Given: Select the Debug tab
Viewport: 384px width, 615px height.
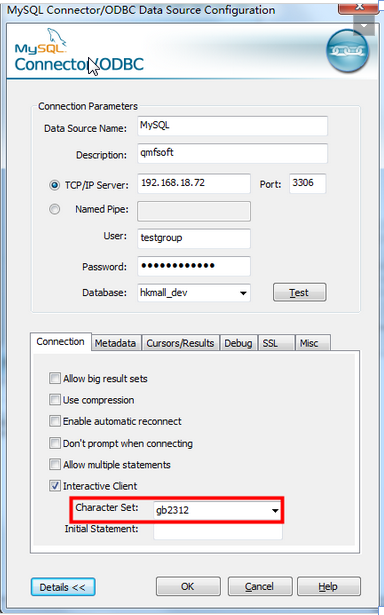Looking at the screenshot, I should [x=238, y=343].
